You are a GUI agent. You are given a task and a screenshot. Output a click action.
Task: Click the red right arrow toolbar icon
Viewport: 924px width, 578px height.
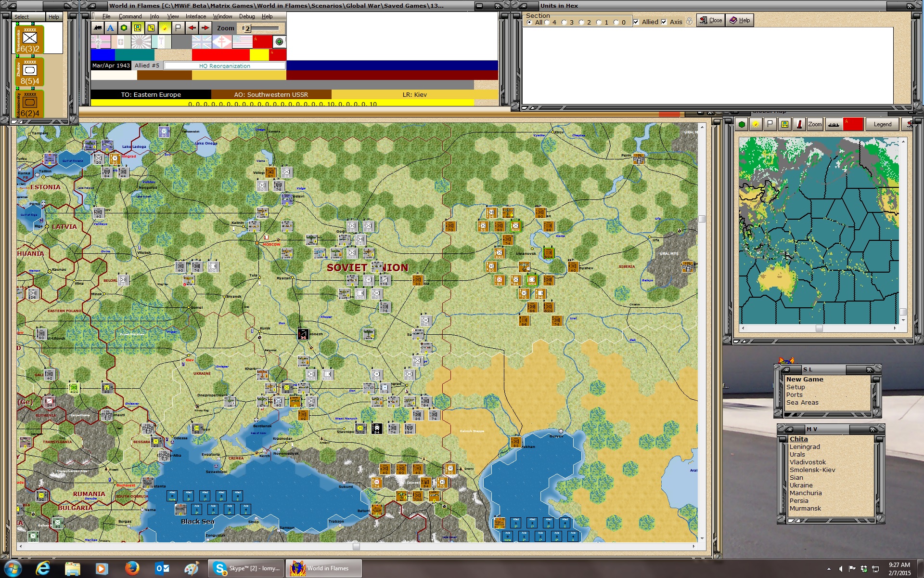pyautogui.click(x=205, y=28)
